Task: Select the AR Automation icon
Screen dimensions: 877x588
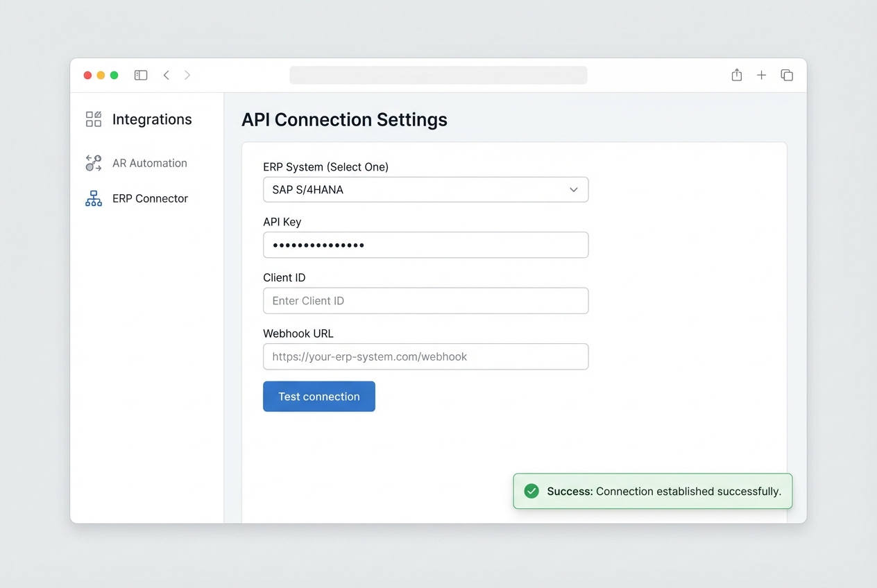Action: 93,163
